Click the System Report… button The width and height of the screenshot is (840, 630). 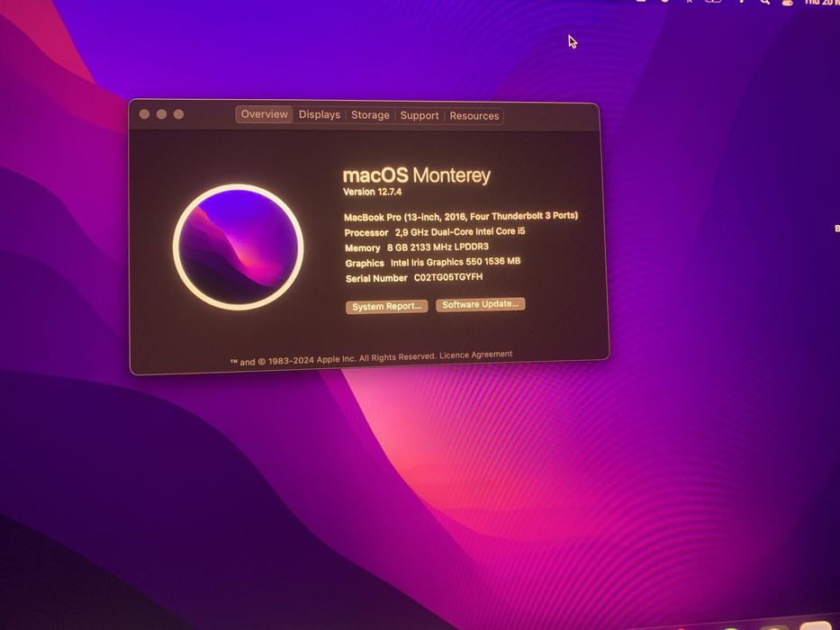pos(387,306)
